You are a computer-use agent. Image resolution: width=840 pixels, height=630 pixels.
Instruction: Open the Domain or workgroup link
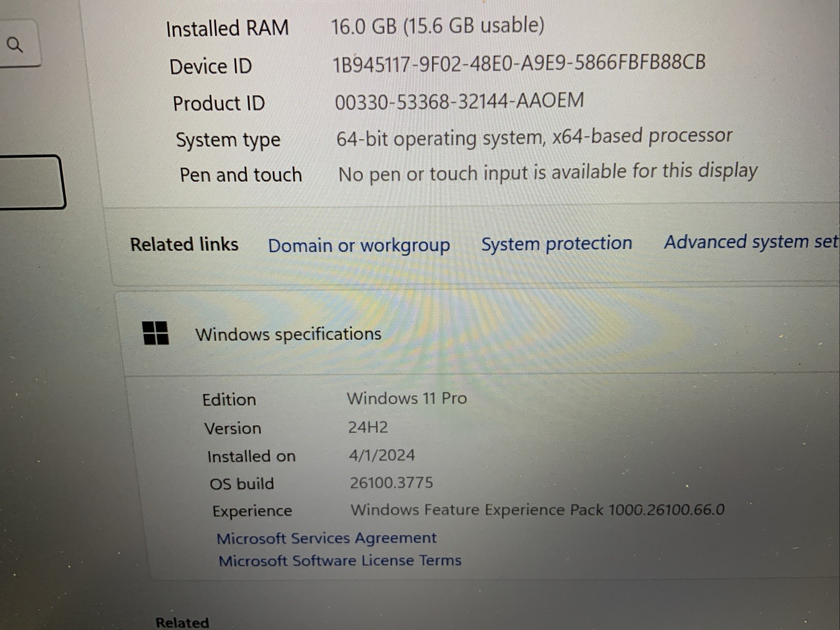pos(359,245)
